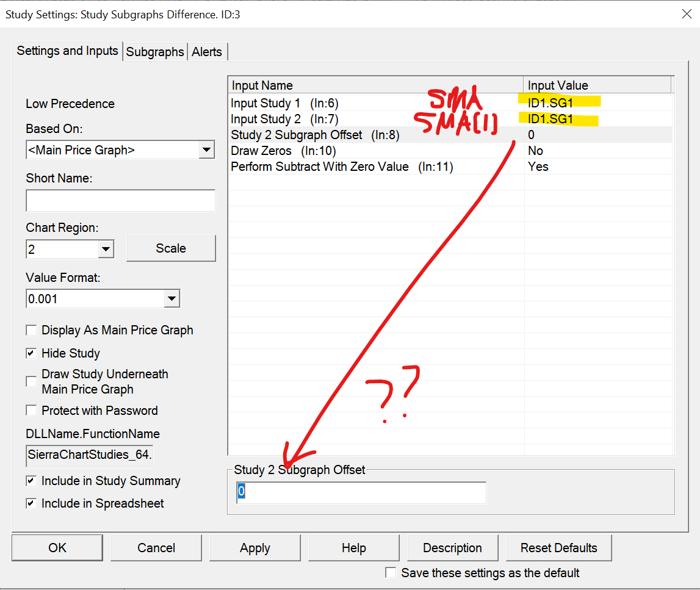Select Perform Subtract With Zero Value row

[450, 167]
